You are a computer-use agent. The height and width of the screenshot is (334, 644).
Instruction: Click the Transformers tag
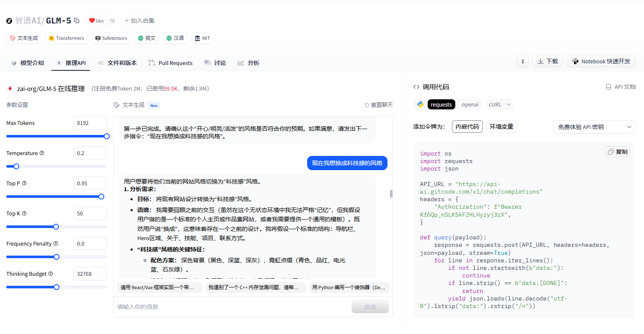click(66, 38)
